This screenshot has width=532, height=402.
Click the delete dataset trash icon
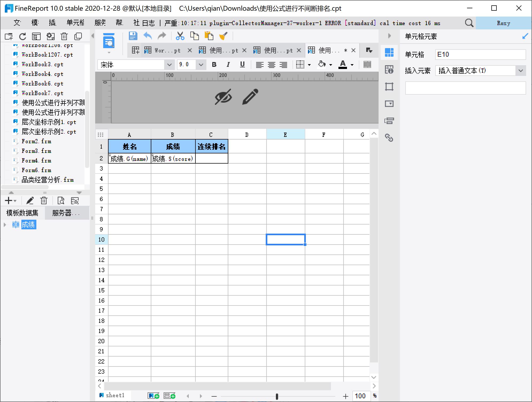(44, 200)
